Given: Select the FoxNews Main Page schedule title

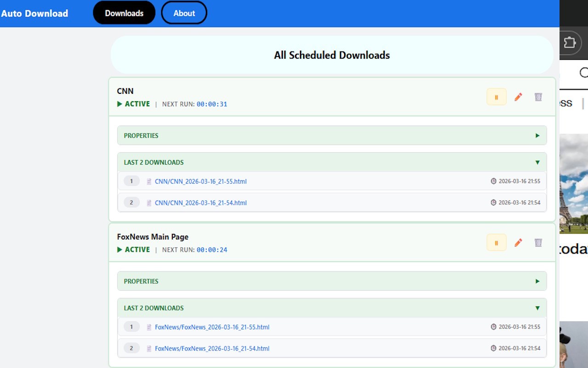Looking at the screenshot, I should click(153, 237).
